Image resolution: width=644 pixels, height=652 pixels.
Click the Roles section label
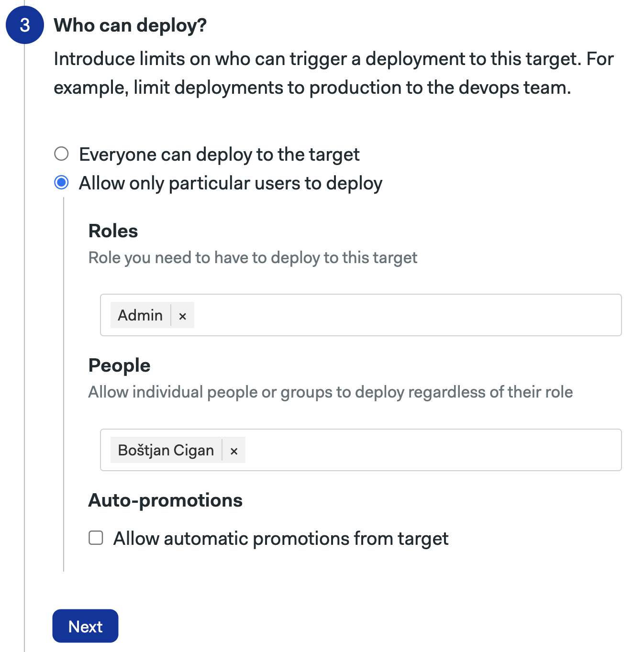113,231
